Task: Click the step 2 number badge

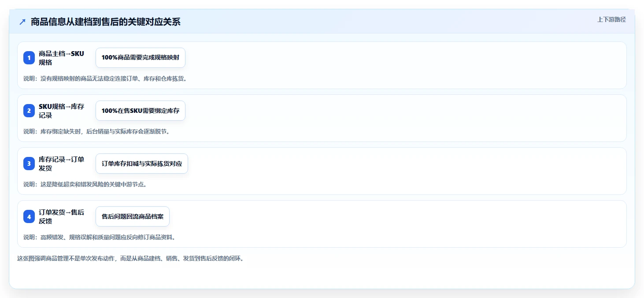Action: [29, 111]
